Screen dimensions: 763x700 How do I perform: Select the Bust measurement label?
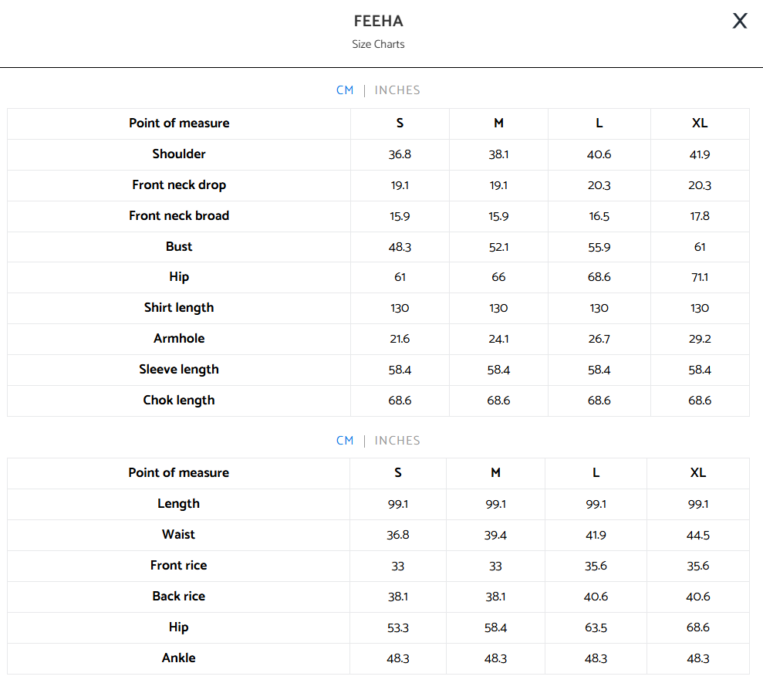click(x=179, y=247)
